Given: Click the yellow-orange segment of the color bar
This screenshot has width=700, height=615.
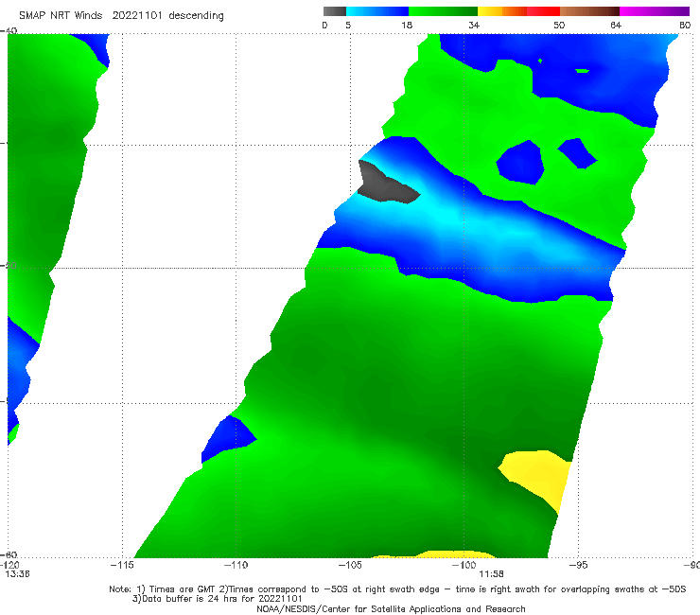Looking at the screenshot, I should pos(501,11).
